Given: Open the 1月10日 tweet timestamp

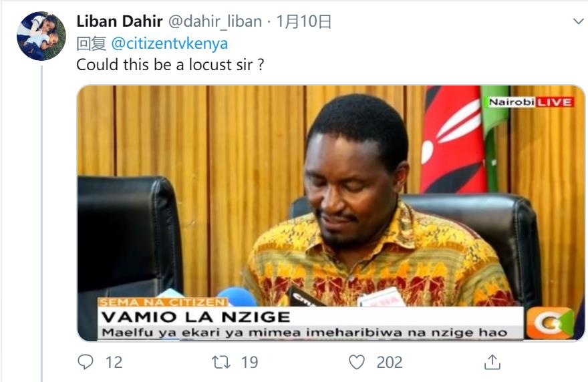Looking at the screenshot, I should [304, 21].
